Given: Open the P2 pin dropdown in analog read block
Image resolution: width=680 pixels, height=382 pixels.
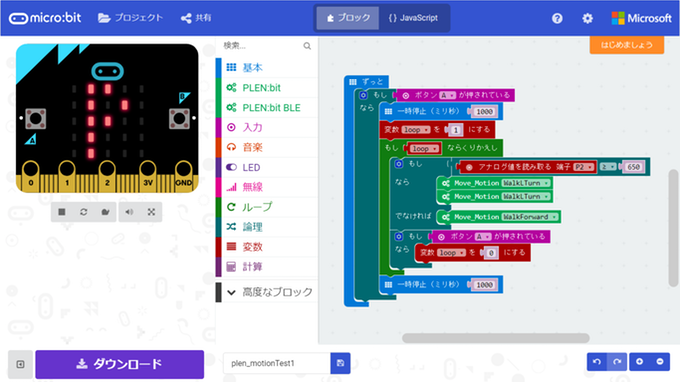Looking at the screenshot, I should tap(584, 167).
